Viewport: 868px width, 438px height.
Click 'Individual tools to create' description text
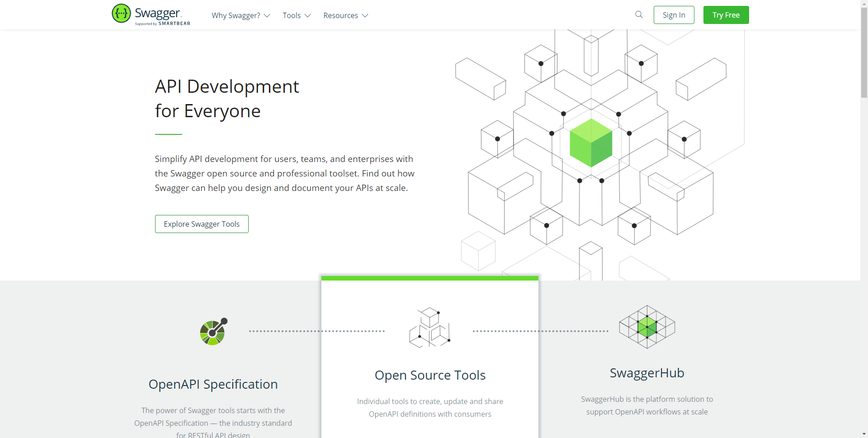pyautogui.click(x=430, y=408)
